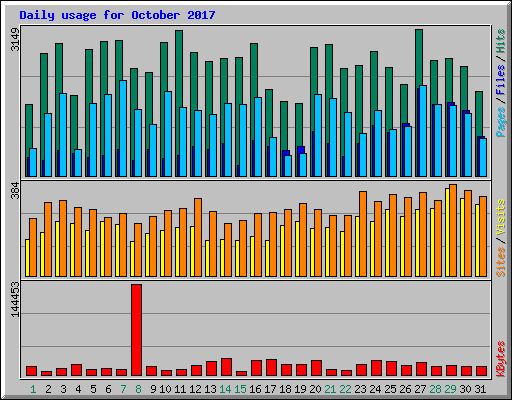Click day label 15 on the x-axis
512x400 pixels.
[240, 389]
